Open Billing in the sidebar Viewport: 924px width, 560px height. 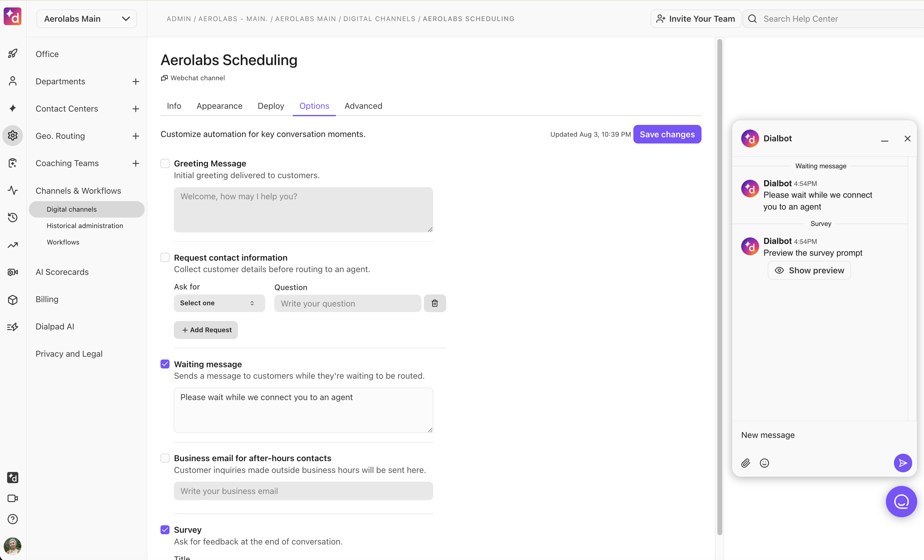click(47, 299)
